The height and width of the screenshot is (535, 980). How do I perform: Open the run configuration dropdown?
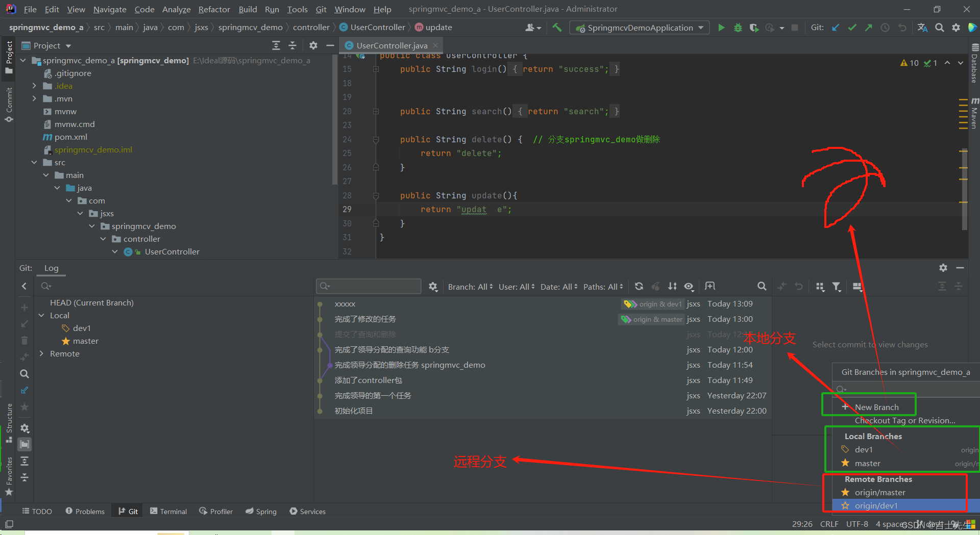click(640, 28)
